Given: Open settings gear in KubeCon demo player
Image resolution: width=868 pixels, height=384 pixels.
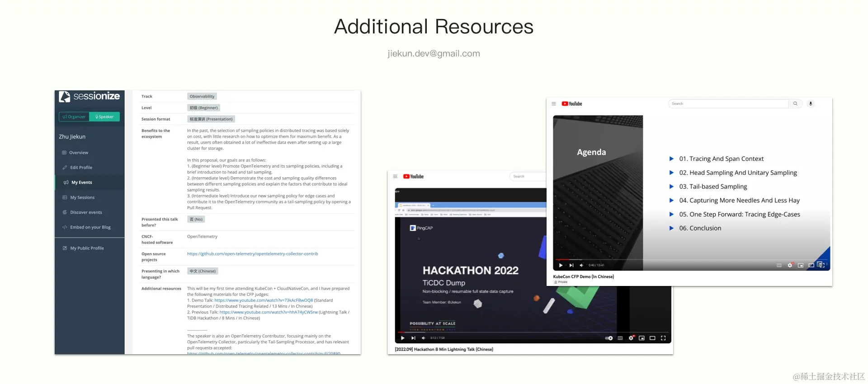Looking at the screenshot, I should point(790,265).
